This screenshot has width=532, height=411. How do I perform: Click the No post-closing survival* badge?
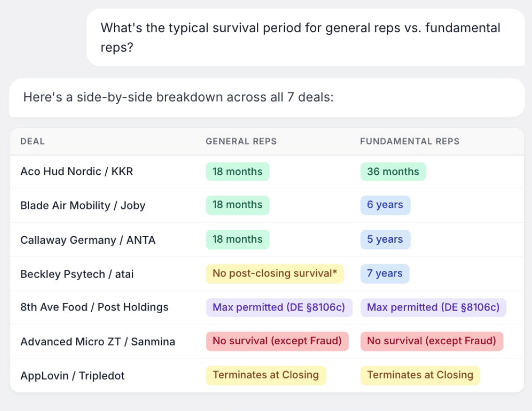click(x=275, y=273)
